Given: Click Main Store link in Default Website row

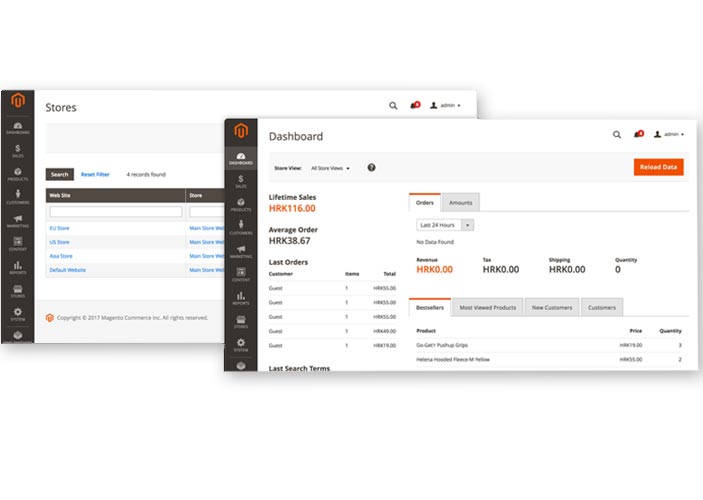Looking at the screenshot, I should point(206,270).
